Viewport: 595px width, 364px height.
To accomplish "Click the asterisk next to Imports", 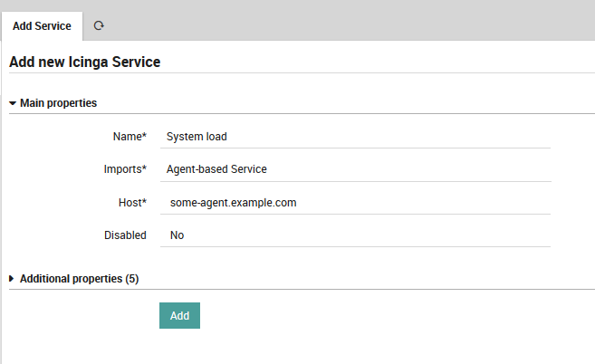I will coord(144,168).
